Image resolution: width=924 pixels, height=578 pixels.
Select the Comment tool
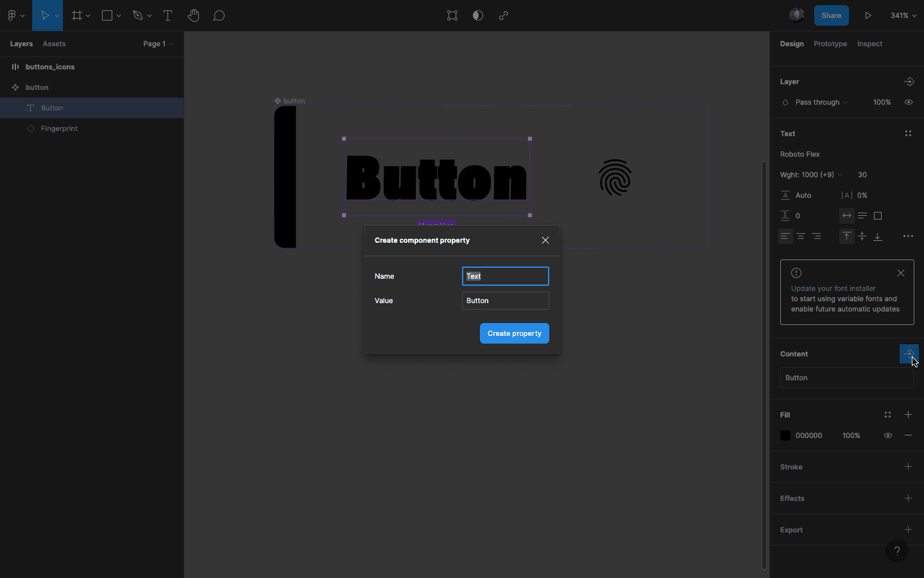tap(219, 15)
